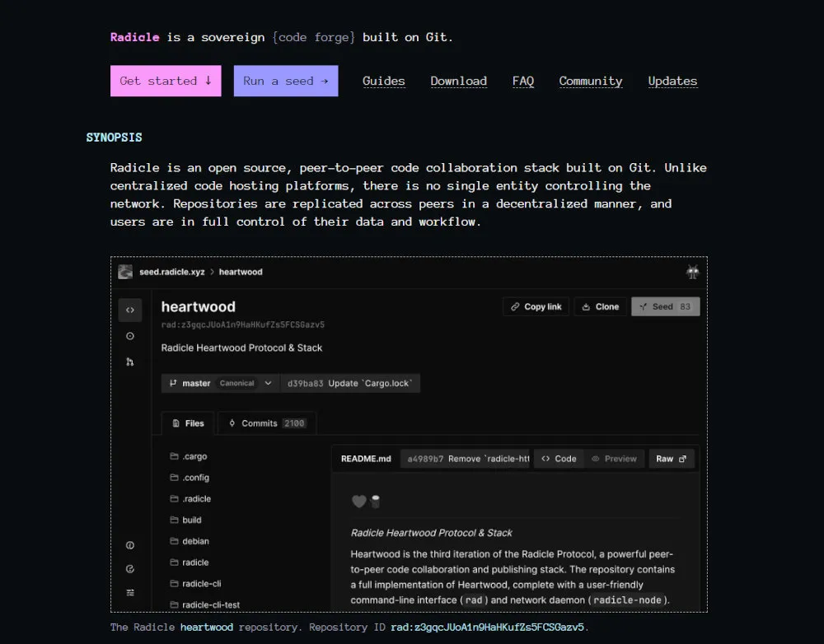Open the settings sliders icon in sidebar
This screenshot has width=824, height=644.
pyautogui.click(x=130, y=592)
